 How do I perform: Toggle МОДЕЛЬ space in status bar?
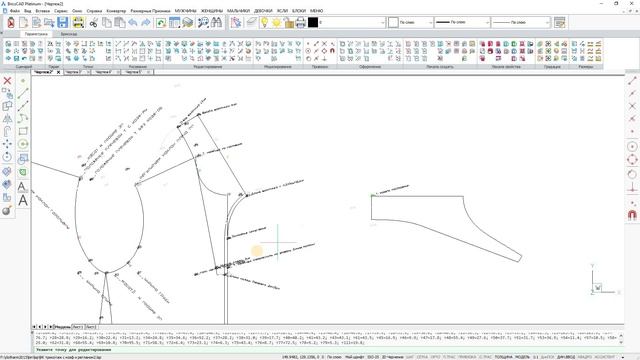pos(522,357)
